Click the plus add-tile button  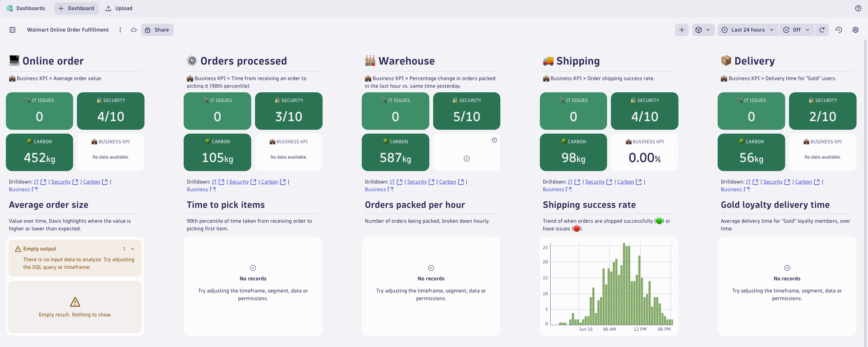[x=682, y=30]
